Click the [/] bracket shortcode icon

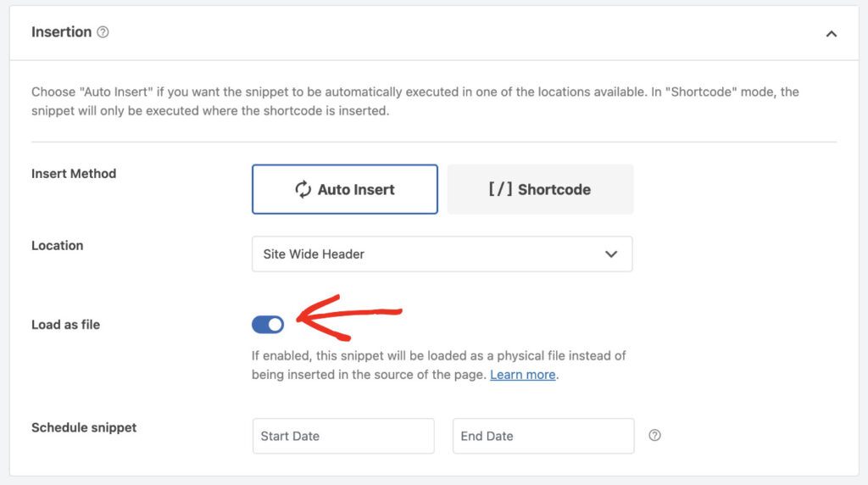(500, 189)
